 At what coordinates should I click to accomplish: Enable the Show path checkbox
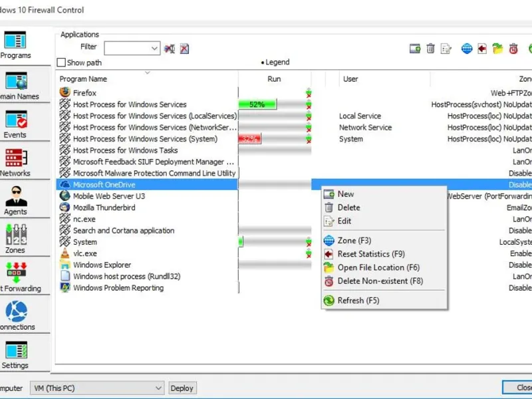click(61, 63)
